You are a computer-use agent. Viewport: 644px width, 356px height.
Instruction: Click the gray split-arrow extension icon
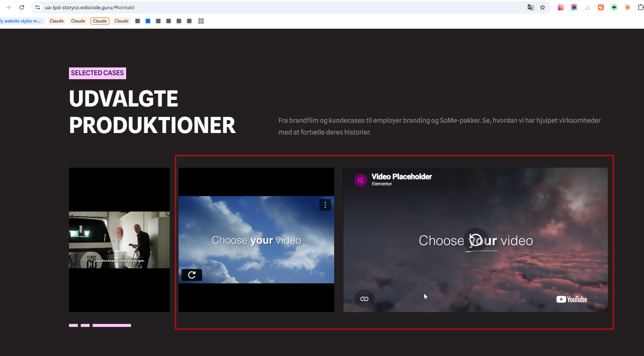[588, 7]
